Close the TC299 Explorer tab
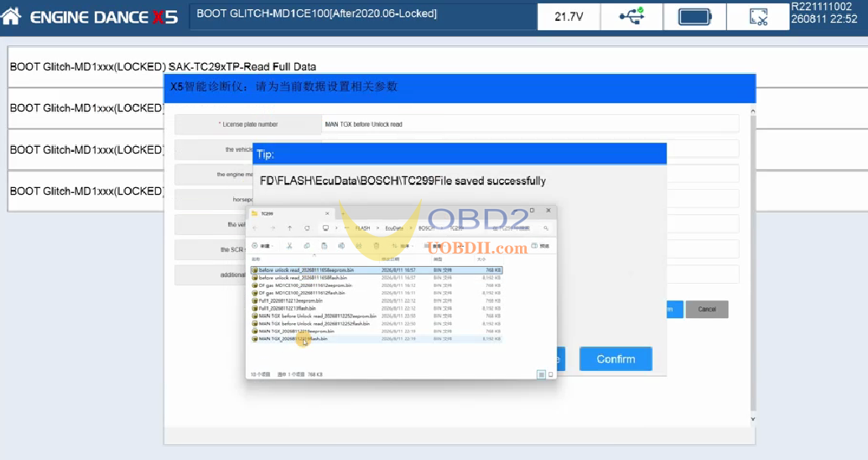 (327, 213)
